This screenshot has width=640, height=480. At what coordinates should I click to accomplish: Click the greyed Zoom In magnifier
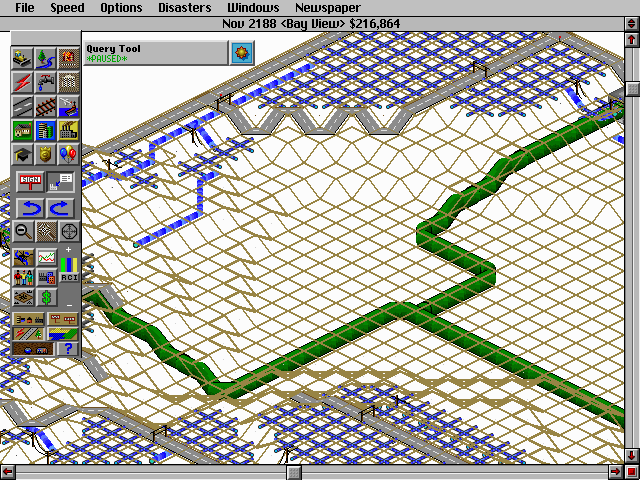click(x=46, y=231)
